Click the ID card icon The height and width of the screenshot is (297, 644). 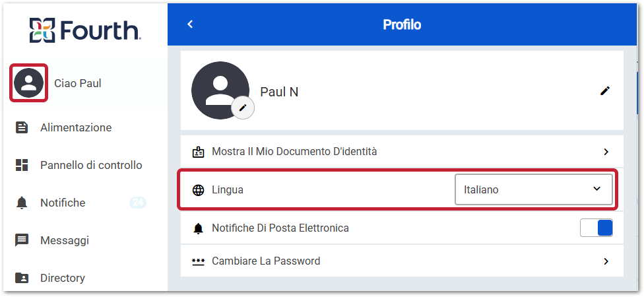coord(198,152)
